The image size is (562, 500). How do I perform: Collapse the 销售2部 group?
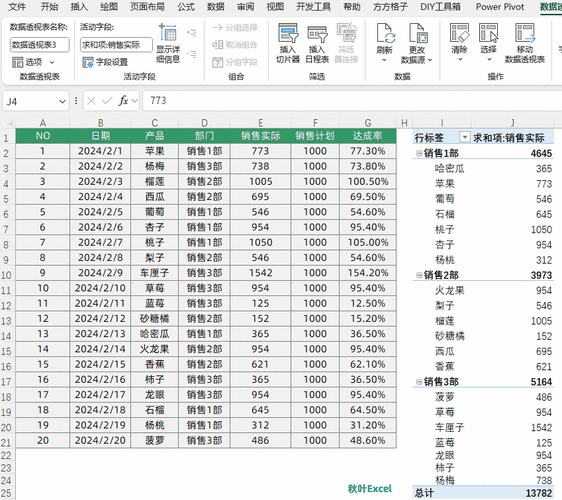(x=418, y=275)
